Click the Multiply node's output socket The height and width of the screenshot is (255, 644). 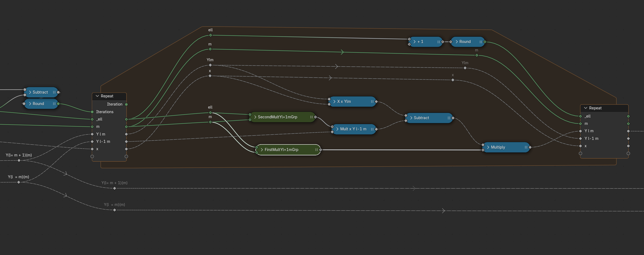tap(530, 147)
